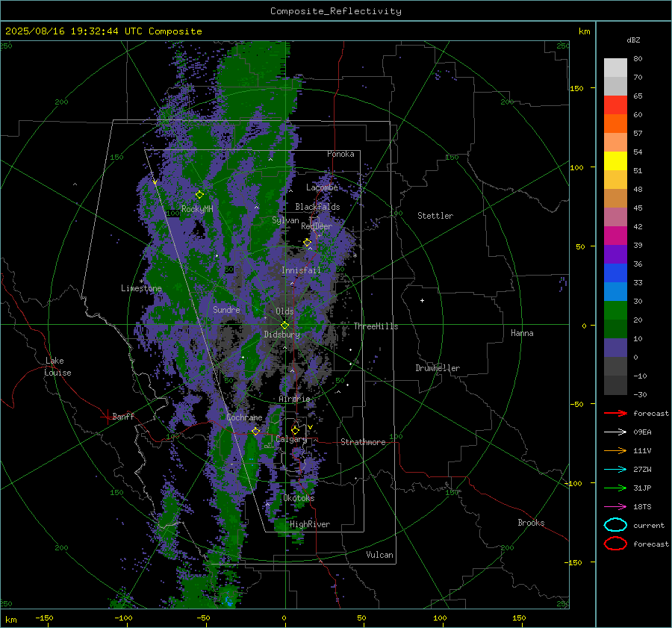Click the HighRiver label
This screenshot has height=628, width=672.
[310, 524]
